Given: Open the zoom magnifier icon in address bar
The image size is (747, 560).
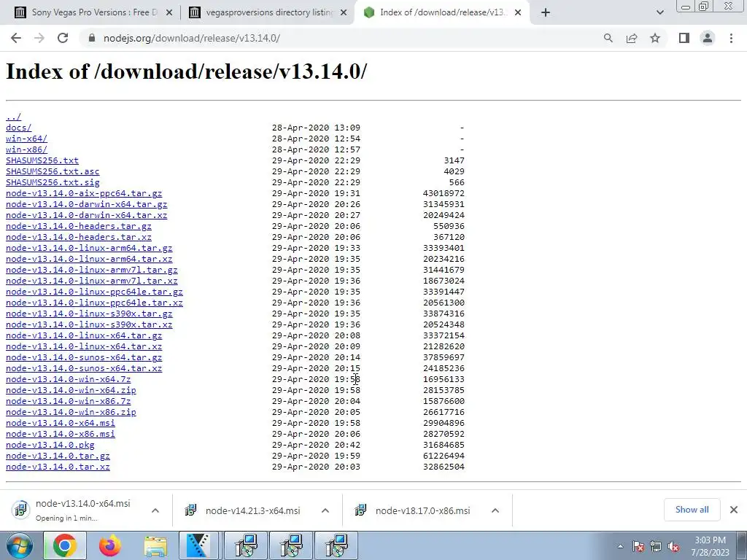Looking at the screenshot, I should click(x=608, y=38).
